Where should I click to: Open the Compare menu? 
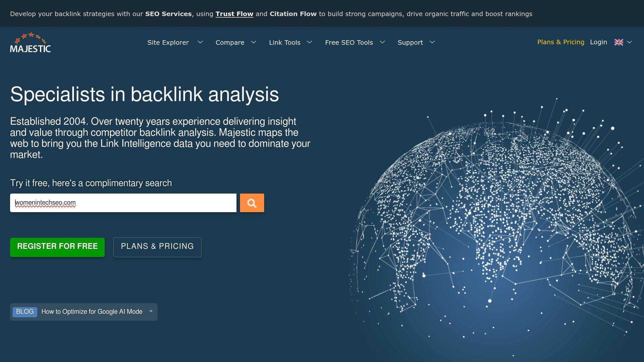click(x=230, y=42)
